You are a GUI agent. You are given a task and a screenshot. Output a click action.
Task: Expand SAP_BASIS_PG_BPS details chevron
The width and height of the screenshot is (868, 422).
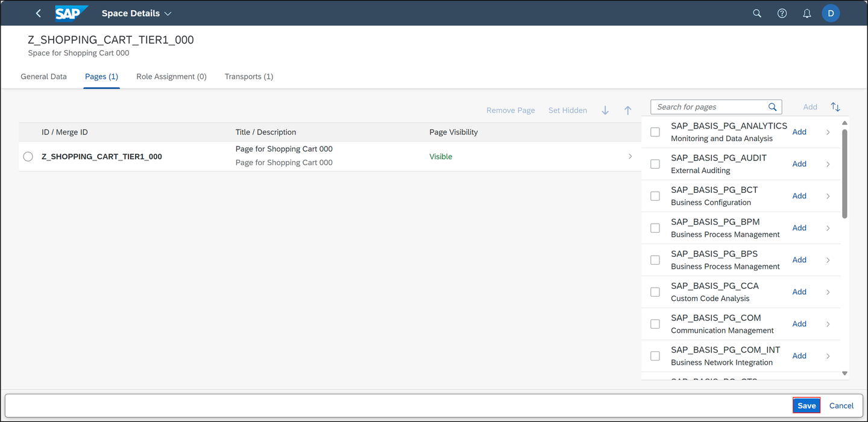point(828,260)
